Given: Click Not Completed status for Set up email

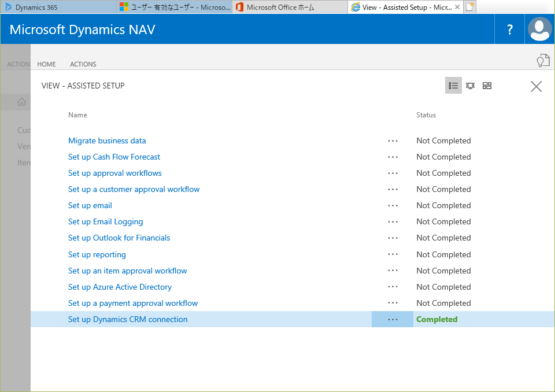Looking at the screenshot, I should coord(443,205).
